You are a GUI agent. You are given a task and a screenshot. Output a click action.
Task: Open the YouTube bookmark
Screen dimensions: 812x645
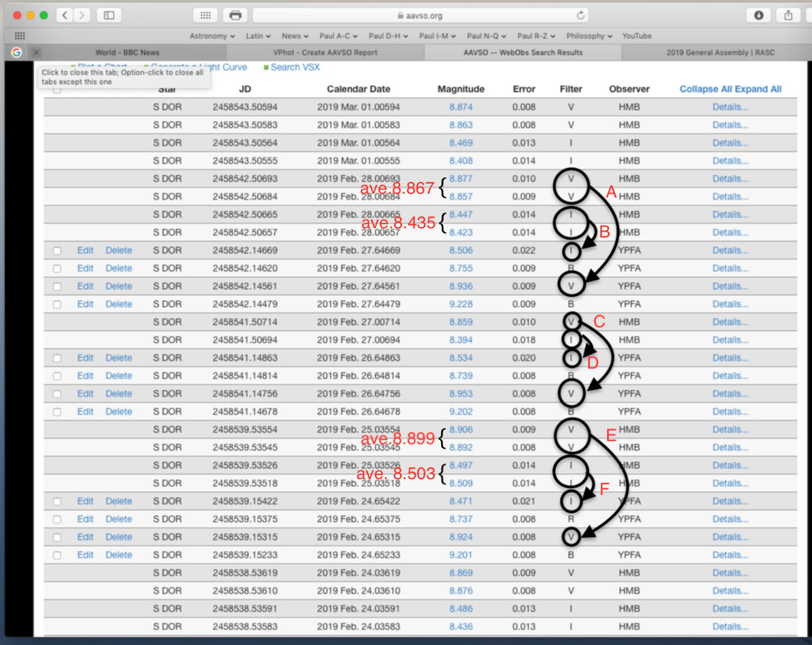pyautogui.click(x=637, y=36)
